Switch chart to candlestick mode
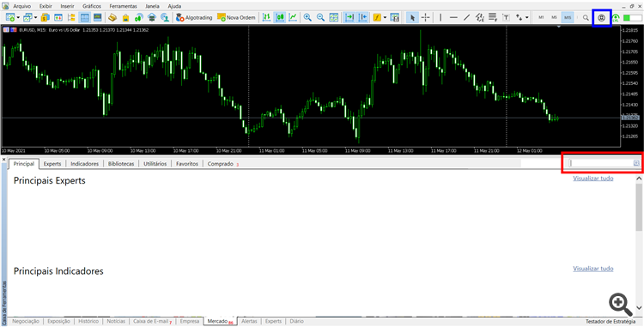 point(280,18)
